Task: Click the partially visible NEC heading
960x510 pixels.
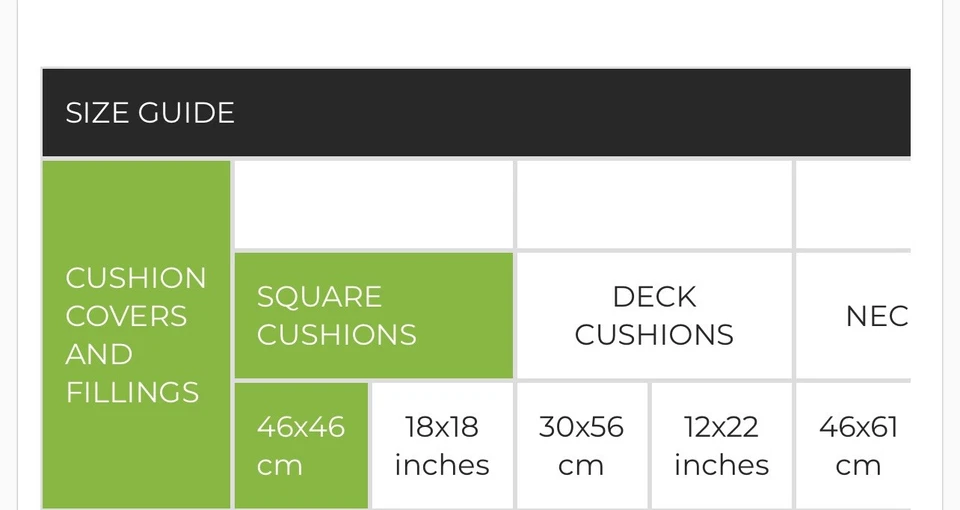Action: (876, 316)
